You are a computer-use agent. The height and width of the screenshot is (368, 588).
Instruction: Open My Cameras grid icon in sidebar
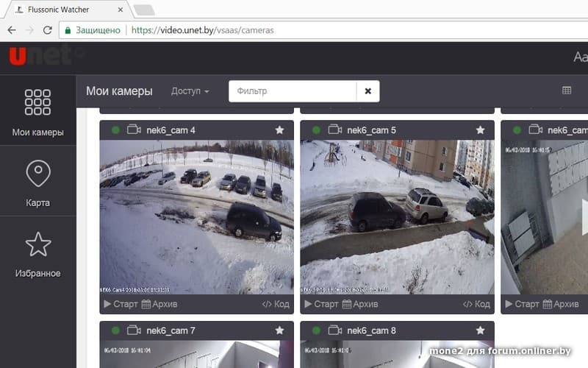click(x=37, y=102)
